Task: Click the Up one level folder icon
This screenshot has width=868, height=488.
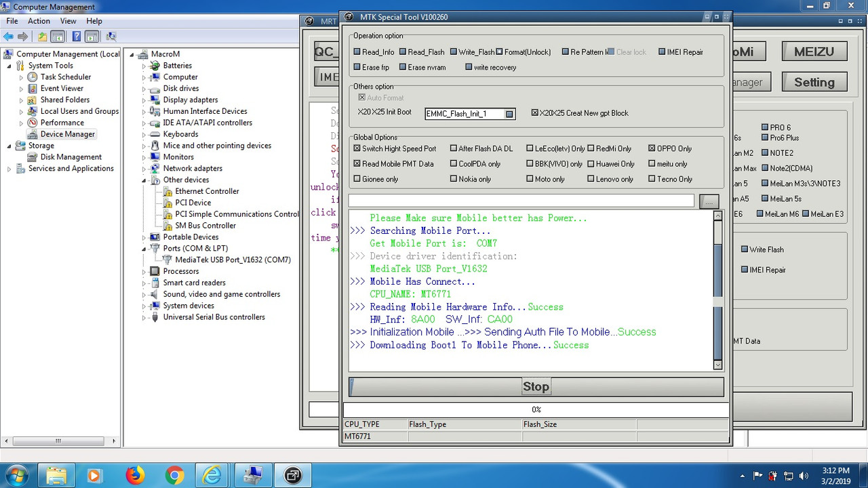Action: pos(42,37)
